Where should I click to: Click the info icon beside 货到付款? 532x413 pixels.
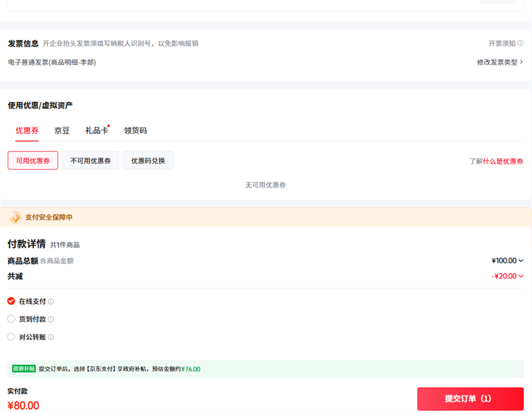coord(51,319)
